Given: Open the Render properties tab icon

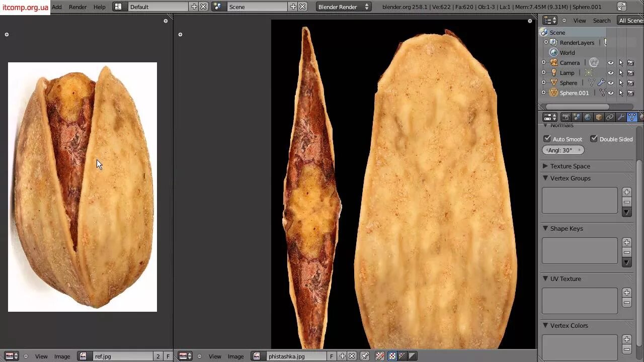Looking at the screenshot, I should pyautogui.click(x=566, y=117).
